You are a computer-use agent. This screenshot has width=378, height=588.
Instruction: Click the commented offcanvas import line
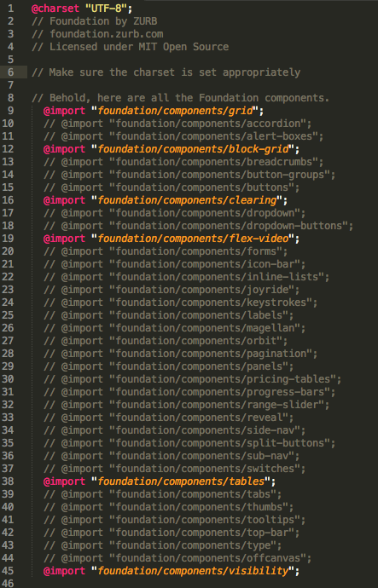177,558
